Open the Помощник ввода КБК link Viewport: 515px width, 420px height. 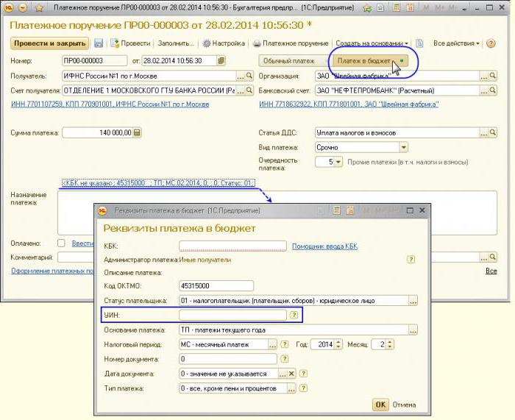click(324, 246)
